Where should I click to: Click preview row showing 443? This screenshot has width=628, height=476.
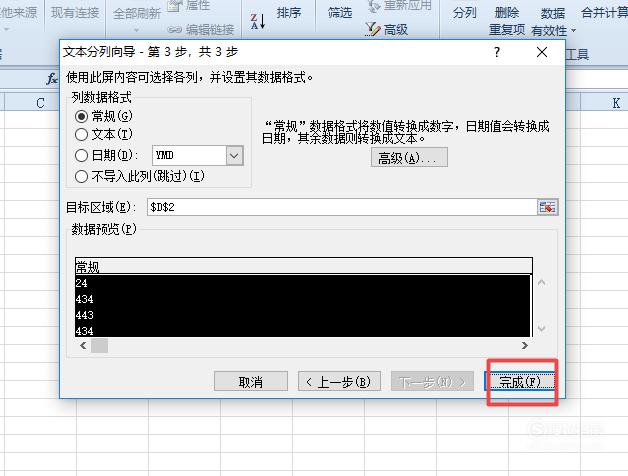[x=303, y=315]
